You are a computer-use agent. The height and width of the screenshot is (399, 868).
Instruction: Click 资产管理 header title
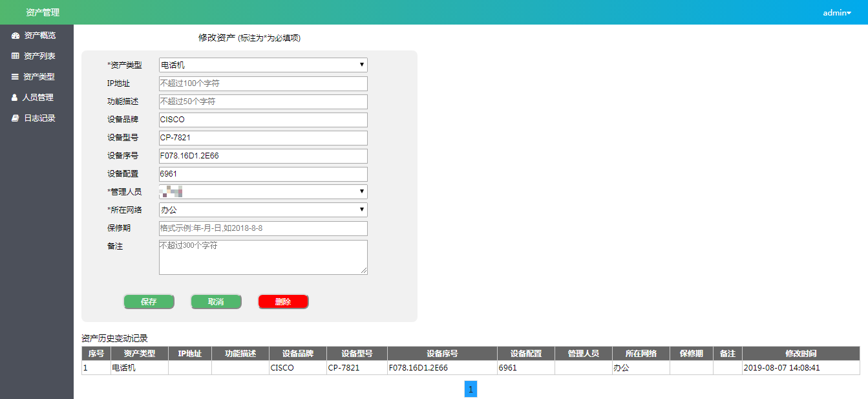43,12
